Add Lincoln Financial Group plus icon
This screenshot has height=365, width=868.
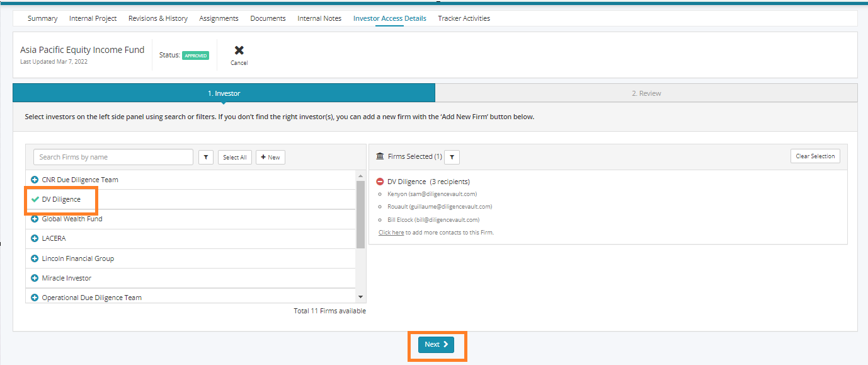click(x=35, y=258)
